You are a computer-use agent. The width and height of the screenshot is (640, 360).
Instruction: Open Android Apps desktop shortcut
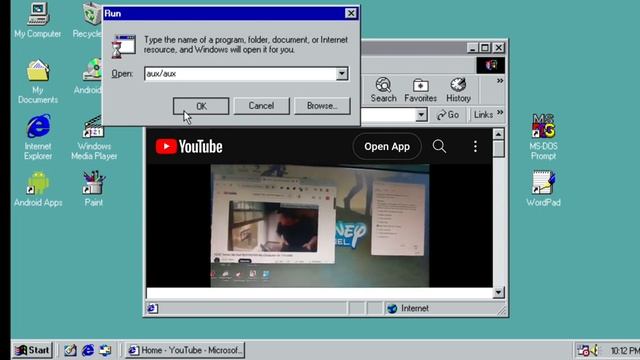pos(38,189)
